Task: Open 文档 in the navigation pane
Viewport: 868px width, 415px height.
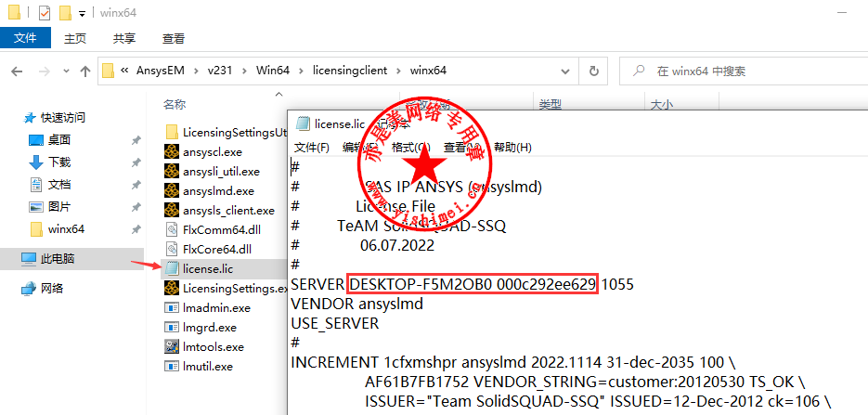Action: (51, 185)
